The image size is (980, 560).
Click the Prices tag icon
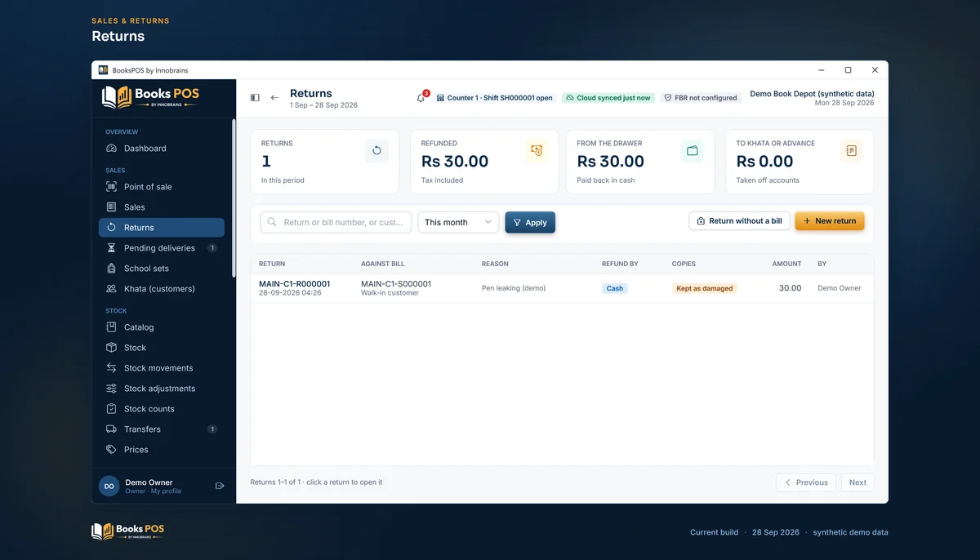tap(112, 450)
